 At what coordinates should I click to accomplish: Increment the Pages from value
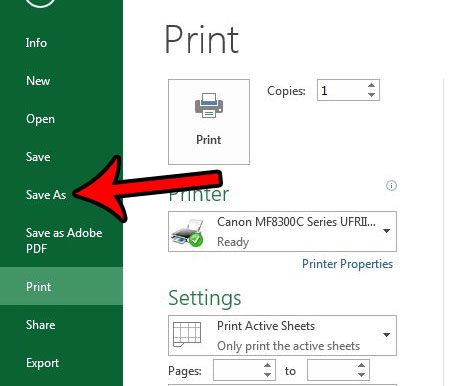[x=267, y=365]
